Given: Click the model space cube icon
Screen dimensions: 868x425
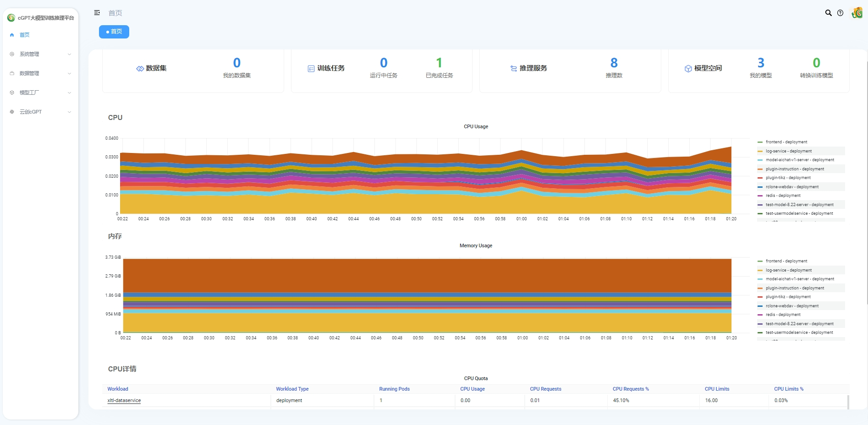Looking at the screenshot, I should [688, 69].
